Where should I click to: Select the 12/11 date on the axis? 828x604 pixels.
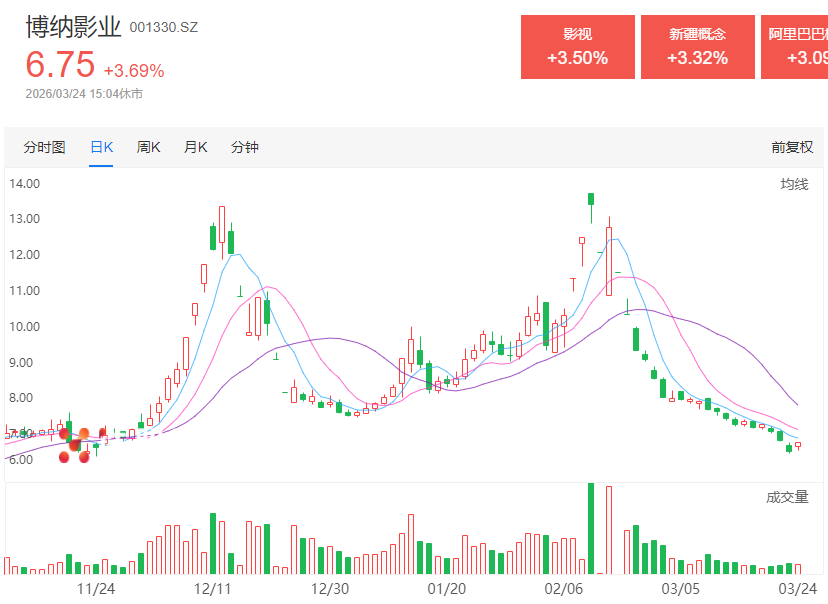(x=212, y=589)
